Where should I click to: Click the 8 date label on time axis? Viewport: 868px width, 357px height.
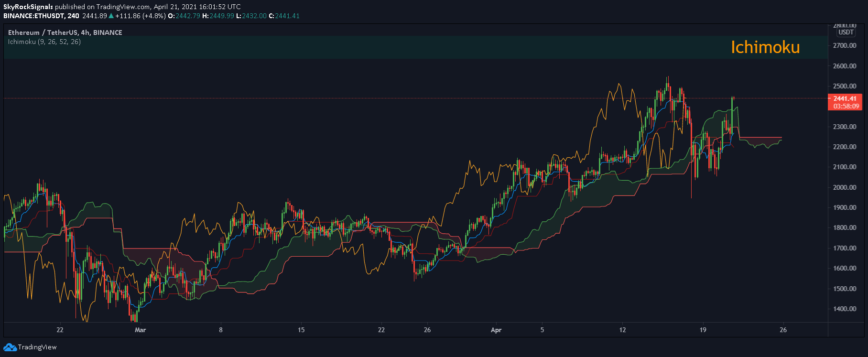tap(221, 330)
